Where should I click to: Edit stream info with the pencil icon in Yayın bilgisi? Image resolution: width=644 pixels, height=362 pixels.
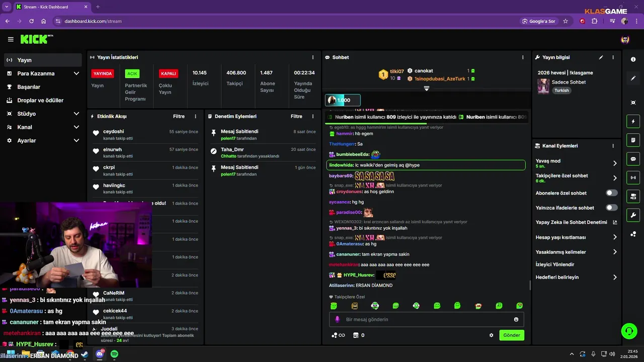point(601,57)
